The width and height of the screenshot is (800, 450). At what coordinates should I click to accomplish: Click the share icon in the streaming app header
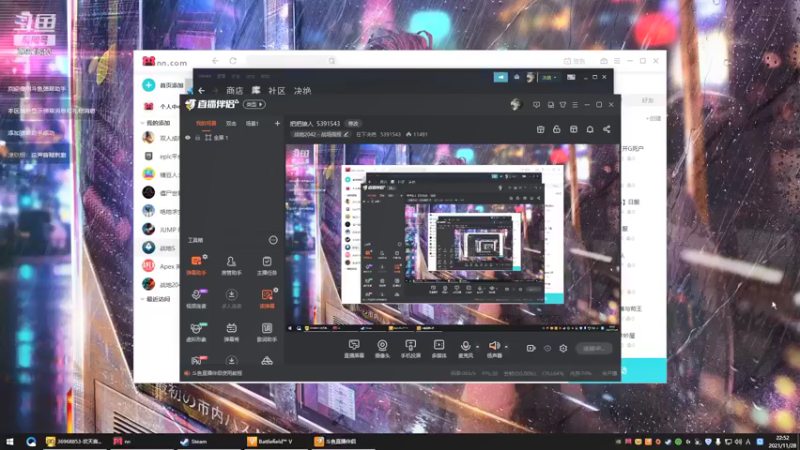[x=607, y=129]
